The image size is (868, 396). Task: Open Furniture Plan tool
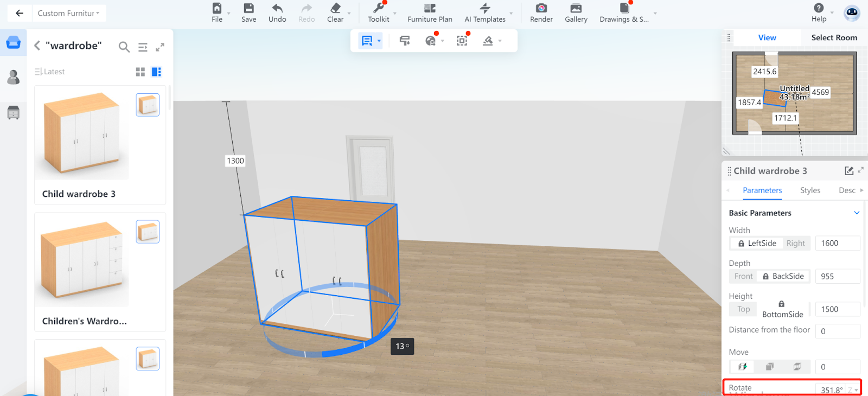[x=430, y=12]
